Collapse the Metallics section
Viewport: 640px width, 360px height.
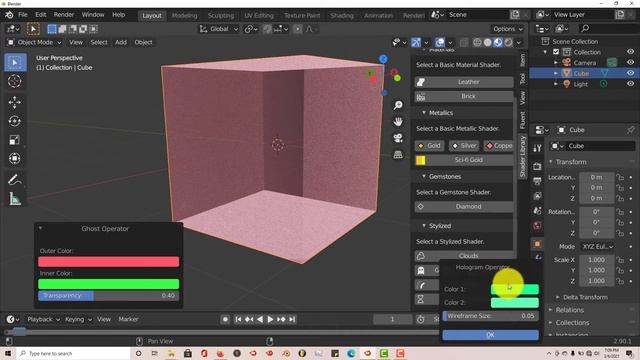pos(437,113)
